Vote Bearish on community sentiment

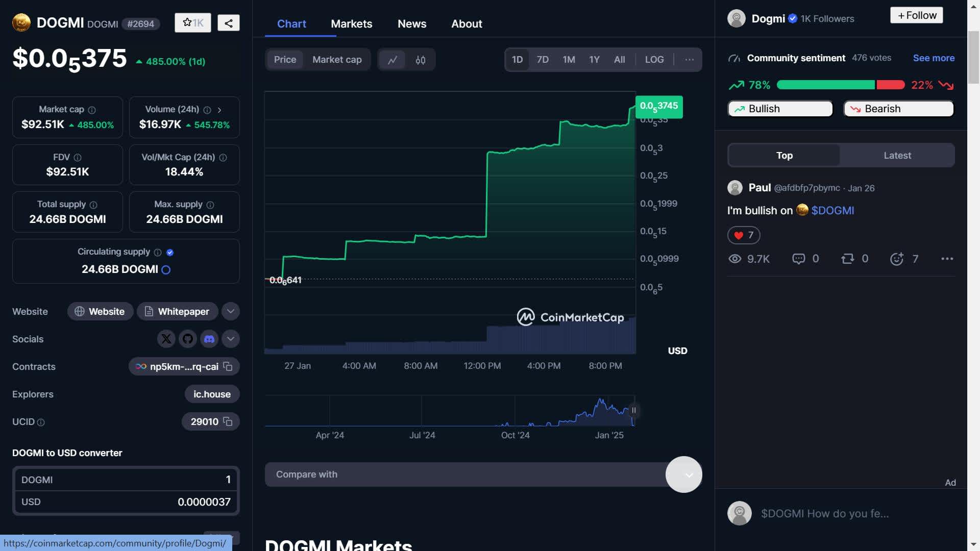click(898, 109)
